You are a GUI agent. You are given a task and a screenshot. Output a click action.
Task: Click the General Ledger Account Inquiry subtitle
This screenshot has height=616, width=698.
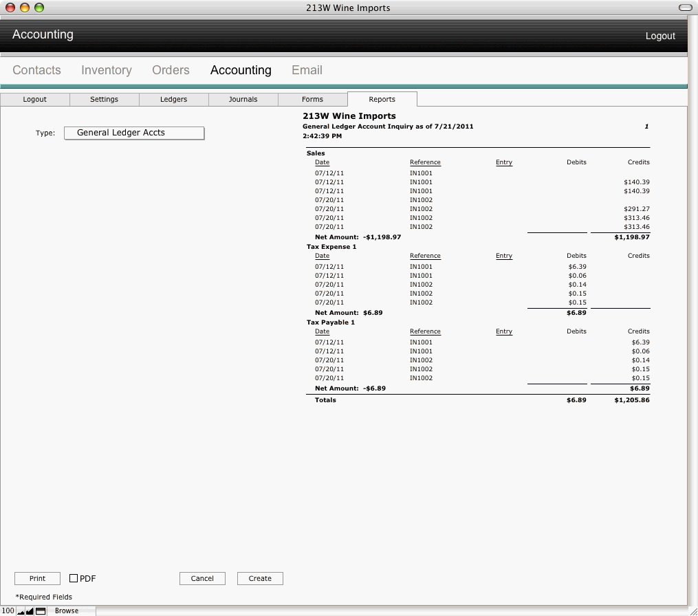pos(388,126)
